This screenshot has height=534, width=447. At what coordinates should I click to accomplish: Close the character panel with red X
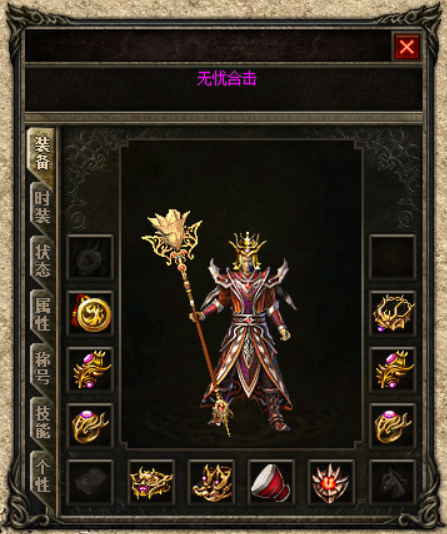pos(407,47)
